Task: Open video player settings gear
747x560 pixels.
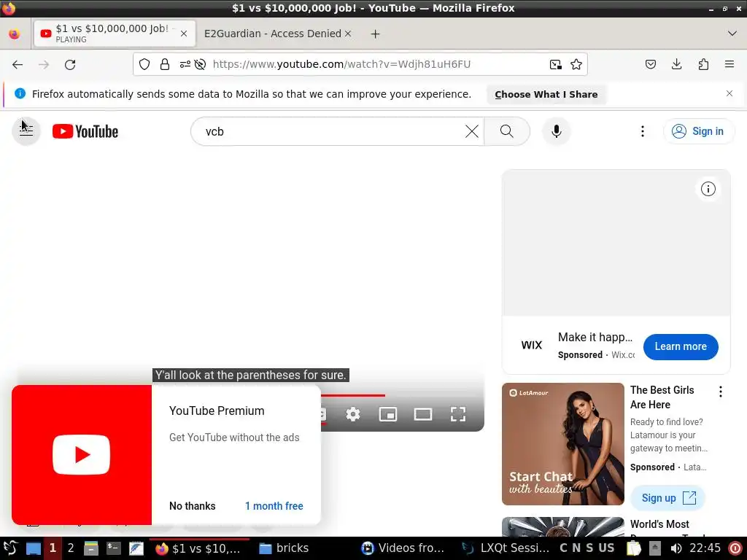Action: click(353, 414)
